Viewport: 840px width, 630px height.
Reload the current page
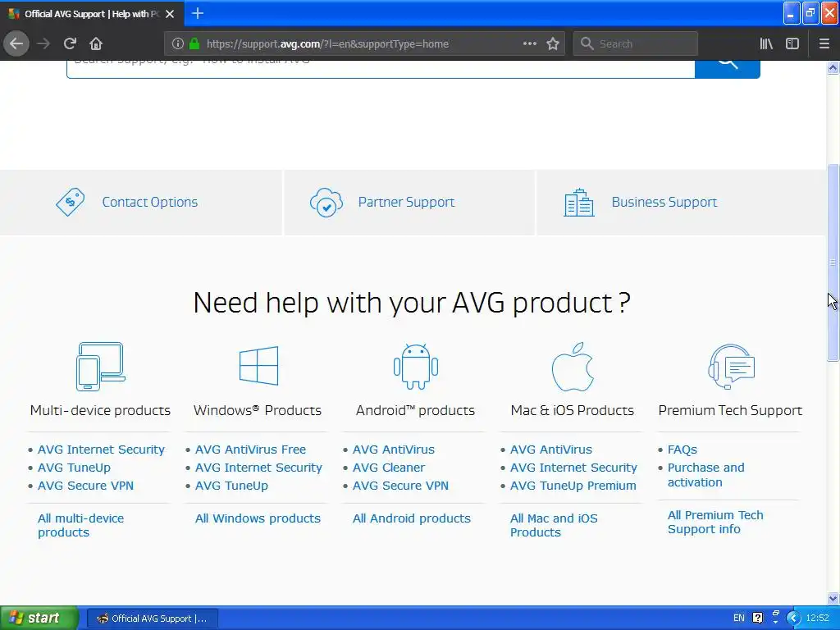click(70, 43)
